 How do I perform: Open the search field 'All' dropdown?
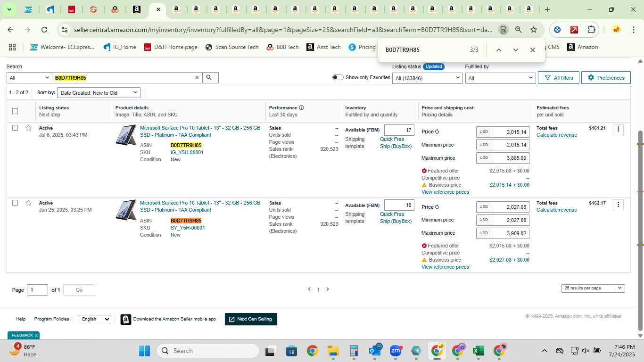tap(29, 78)
